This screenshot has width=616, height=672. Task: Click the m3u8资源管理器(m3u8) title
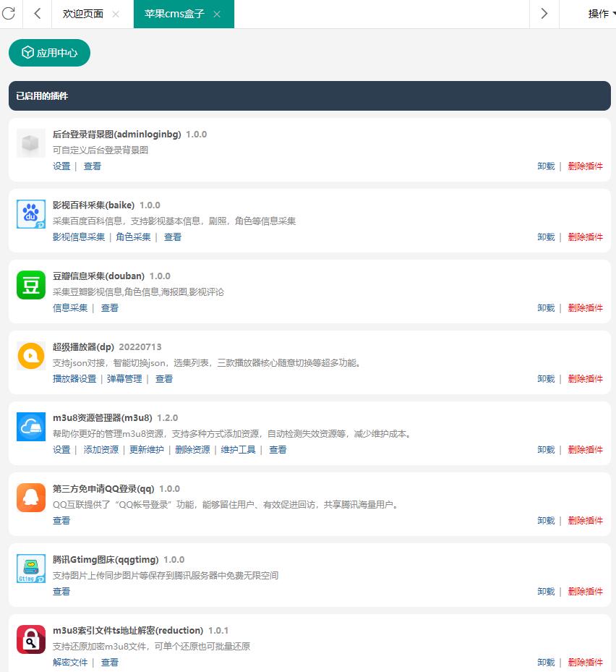tap(103, 418)
